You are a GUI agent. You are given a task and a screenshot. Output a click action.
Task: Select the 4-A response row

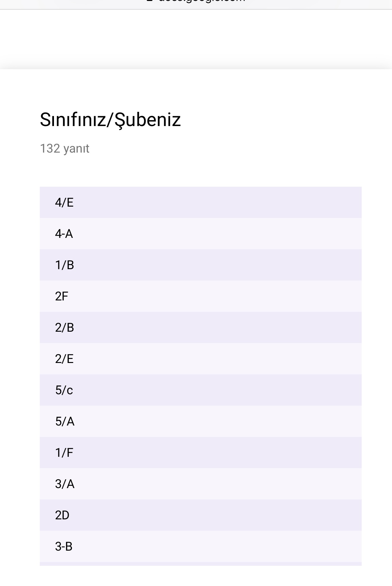(200, 233)
